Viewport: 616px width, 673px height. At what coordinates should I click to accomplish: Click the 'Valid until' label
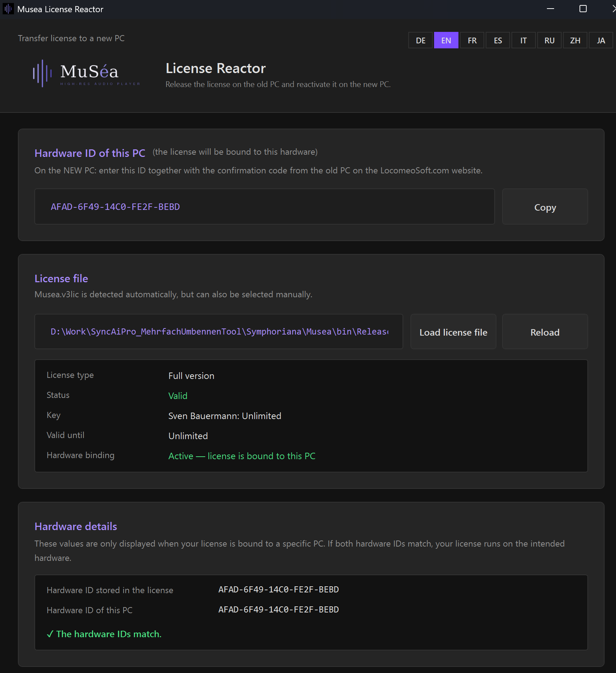tap(65, 435)
